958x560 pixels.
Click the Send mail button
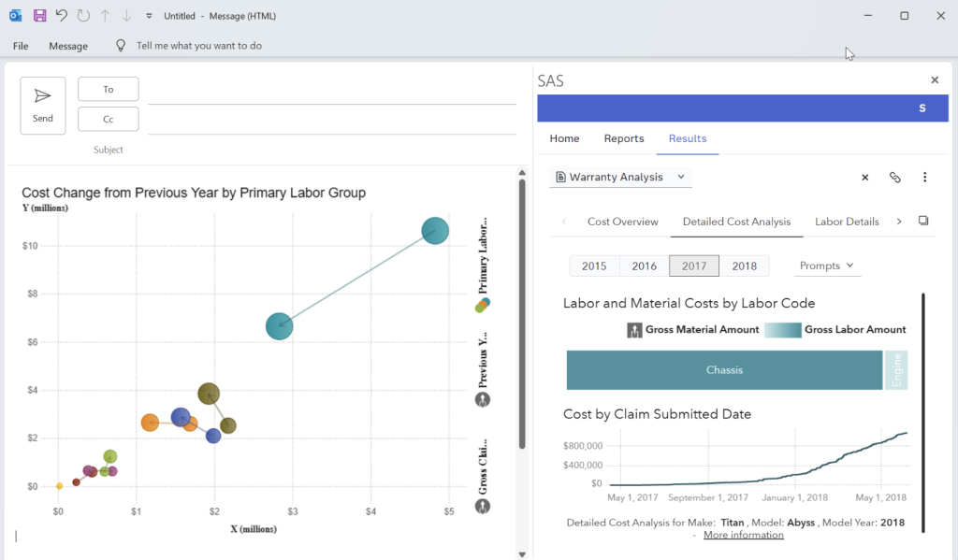43,106
